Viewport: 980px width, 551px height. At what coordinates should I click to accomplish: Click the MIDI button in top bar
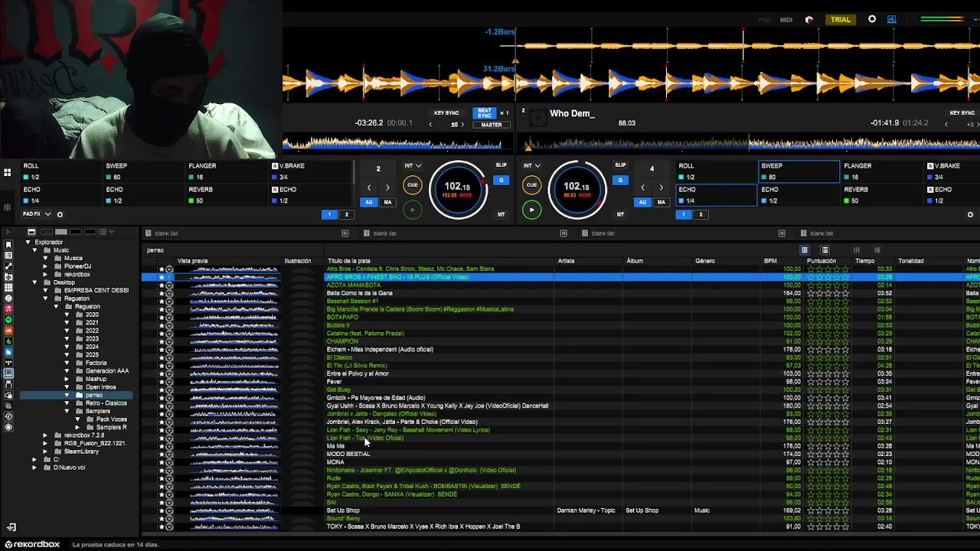click(786, 20)
